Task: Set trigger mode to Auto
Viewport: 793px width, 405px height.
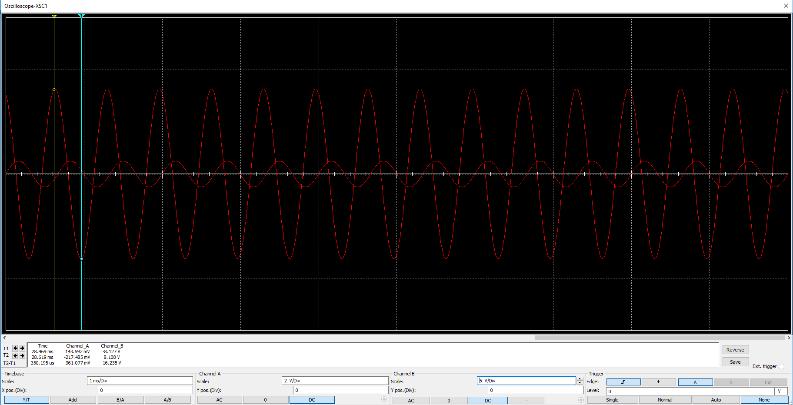Action: click(716, 400)
